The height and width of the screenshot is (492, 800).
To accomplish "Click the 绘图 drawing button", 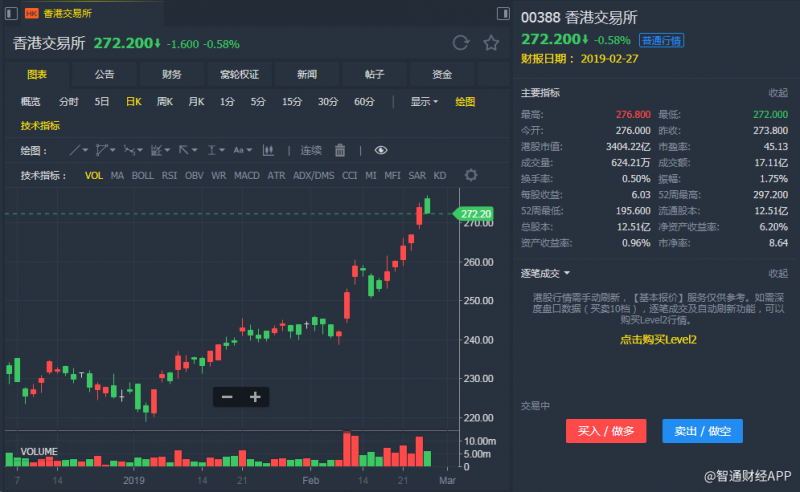I will [x=465, y=102].
